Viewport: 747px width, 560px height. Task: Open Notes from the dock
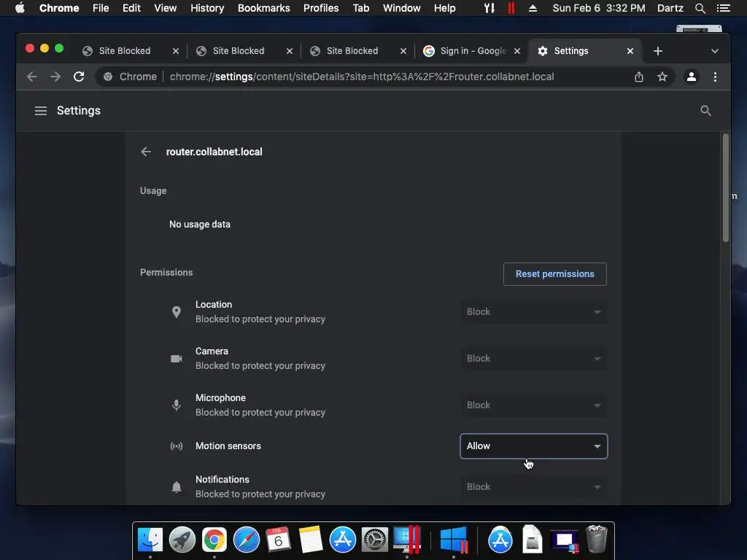coord(311,540)
